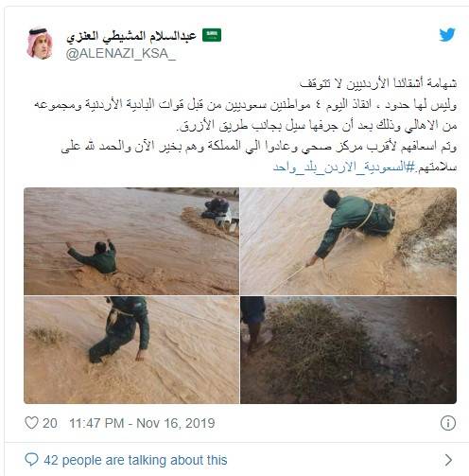469x476 pixels.
Task: Open bottom-right photo of shrub at water edge
Action: 348,350
